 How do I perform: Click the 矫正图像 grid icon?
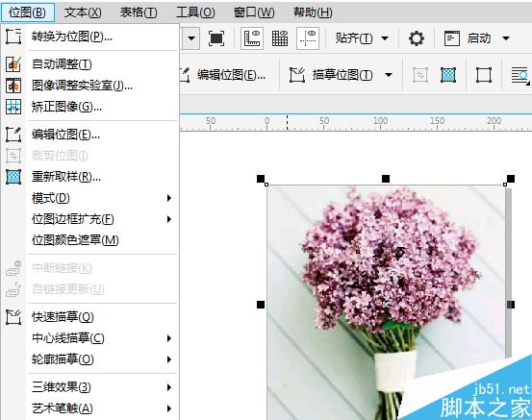[13, 107]
